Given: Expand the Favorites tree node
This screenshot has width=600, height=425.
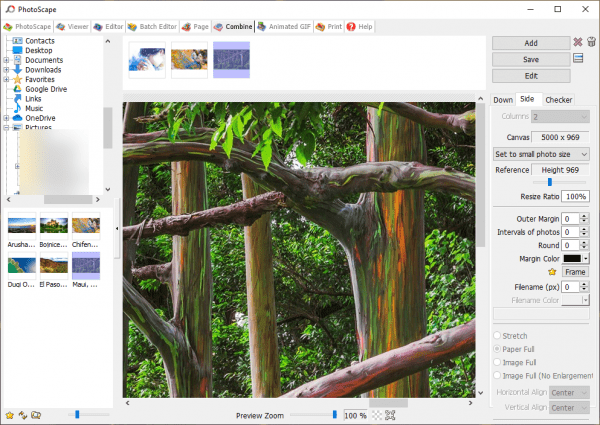Looking at the screenshot, I should (6, 79).
